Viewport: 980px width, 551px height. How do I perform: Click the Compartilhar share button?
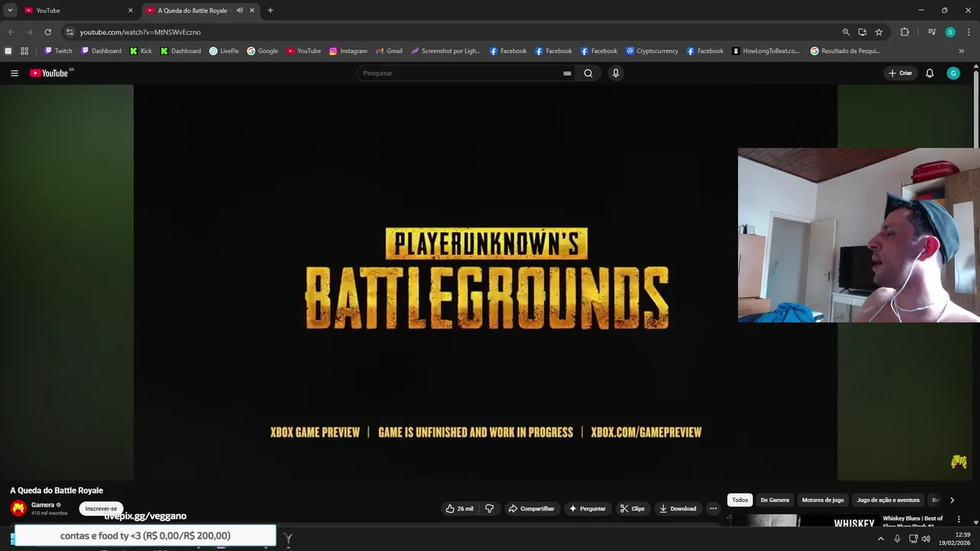pos(531,509)
